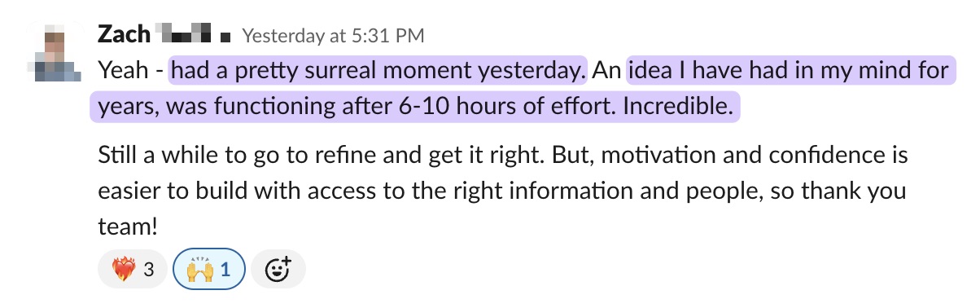Toggle the raised hands reaction
Screen dimensions: 980x308
point(208,268)
